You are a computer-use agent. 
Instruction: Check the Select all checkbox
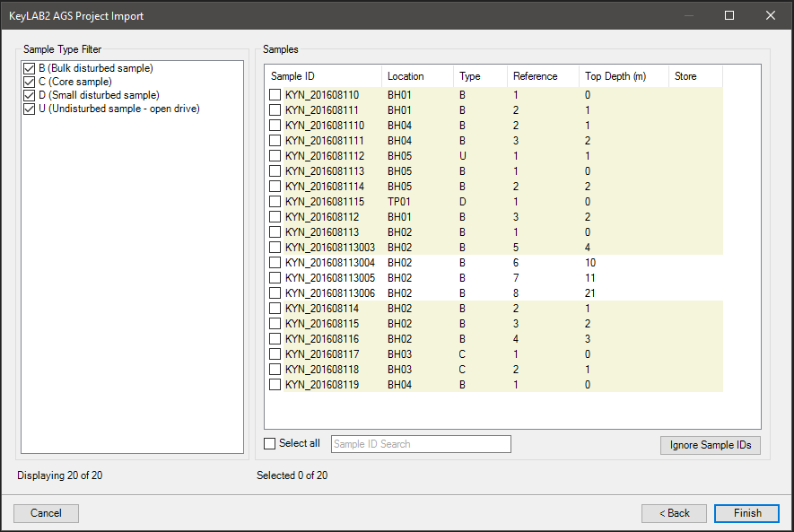[269, 443]
